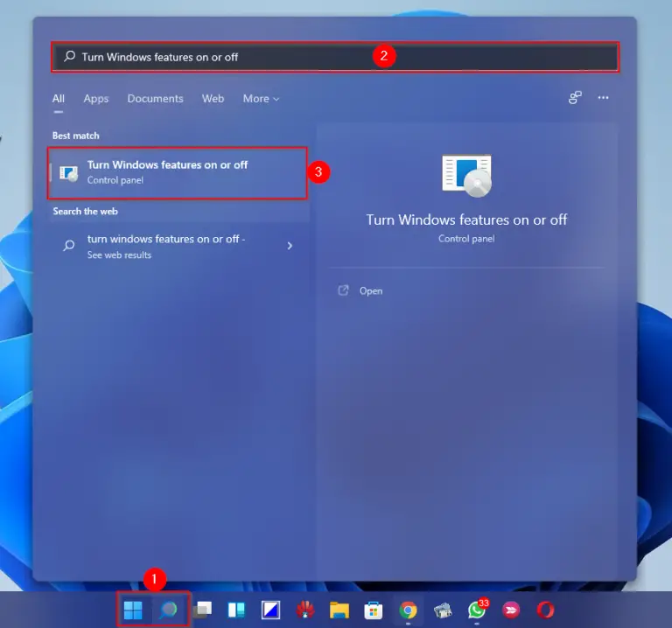Click Open in the preview pane
This screenshot has width=672, height=628.
click(x=371, y=291)
